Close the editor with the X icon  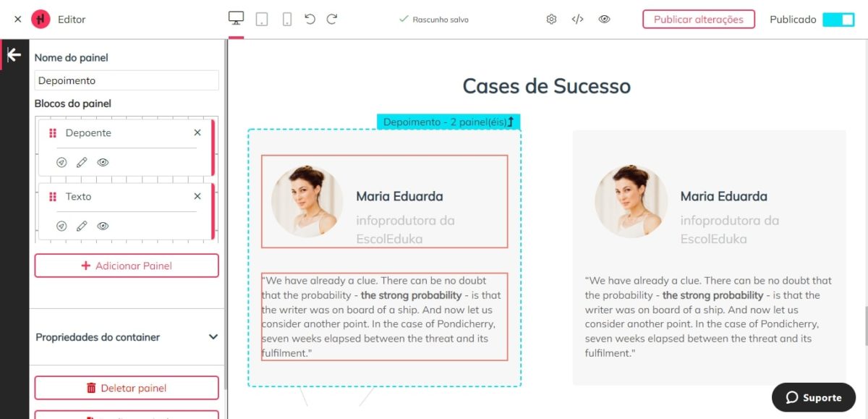pos(18,20)
